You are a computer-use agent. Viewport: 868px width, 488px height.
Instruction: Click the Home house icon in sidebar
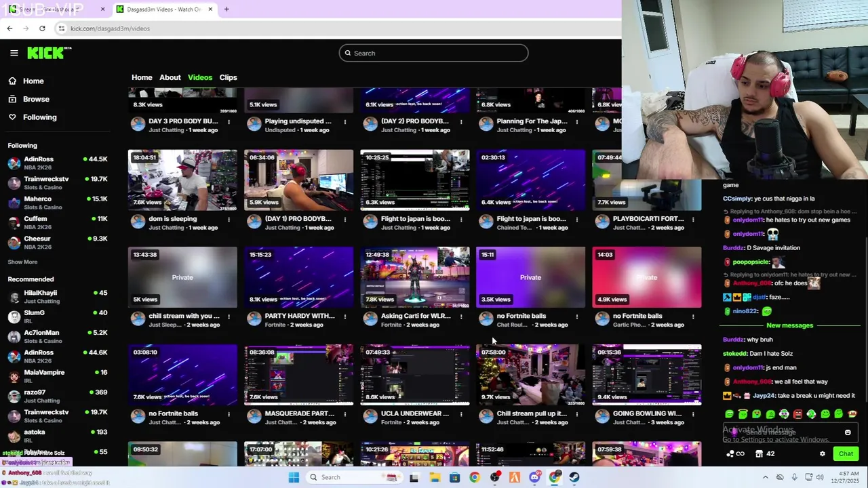coord(12,81)
